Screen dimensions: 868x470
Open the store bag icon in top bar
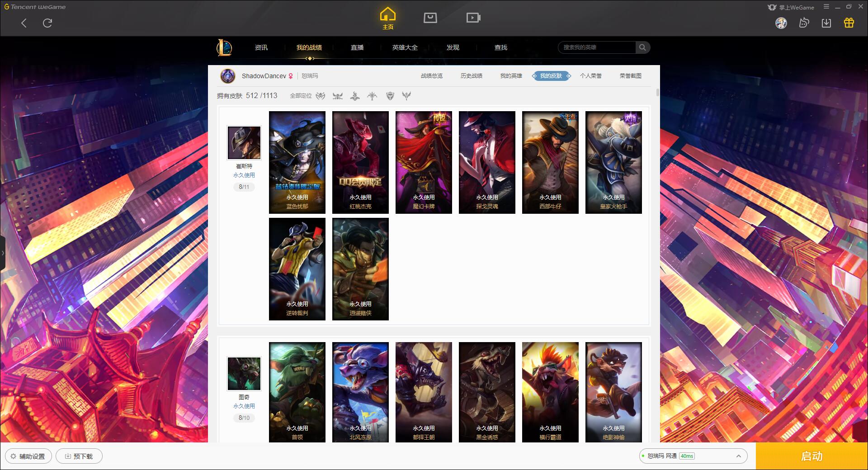pos(430,18)
